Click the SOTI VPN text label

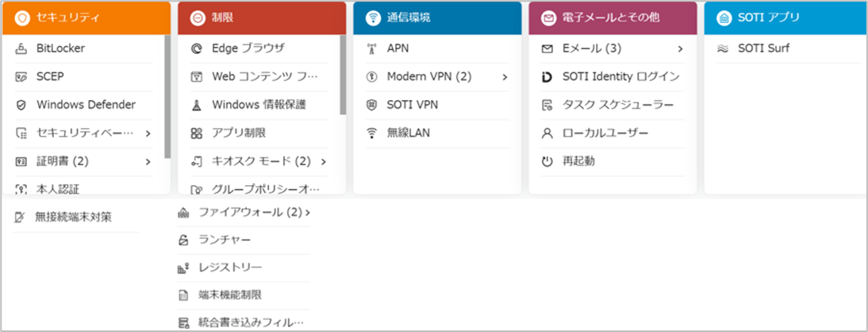point(413,105)
